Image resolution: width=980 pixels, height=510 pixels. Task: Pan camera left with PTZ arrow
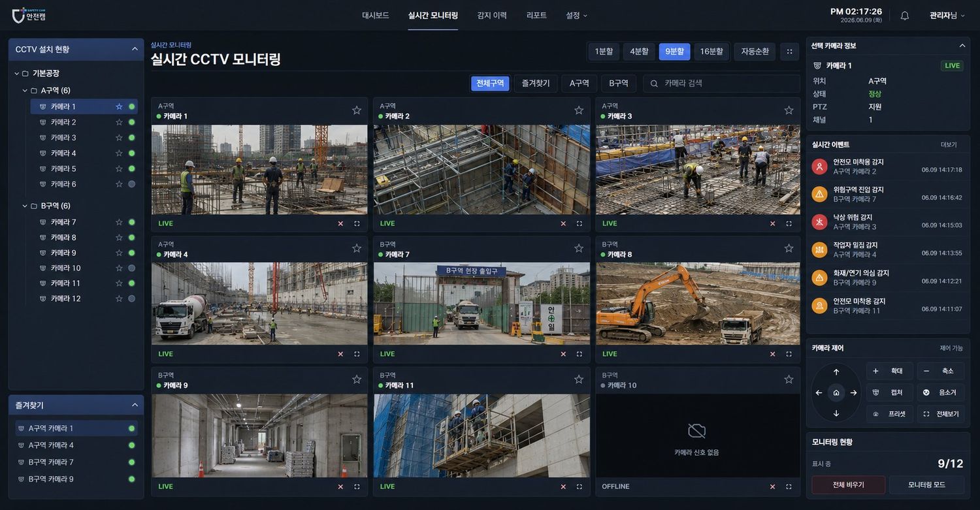pyautogui.click(x=819, y=393)
